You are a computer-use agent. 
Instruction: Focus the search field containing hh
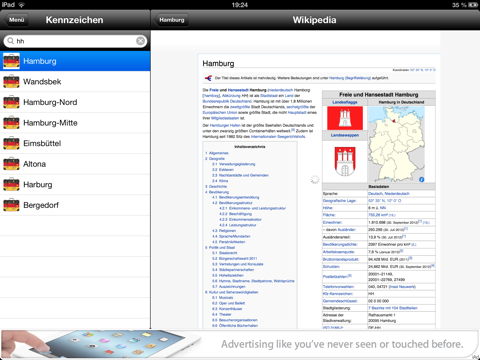pos(75,41)
